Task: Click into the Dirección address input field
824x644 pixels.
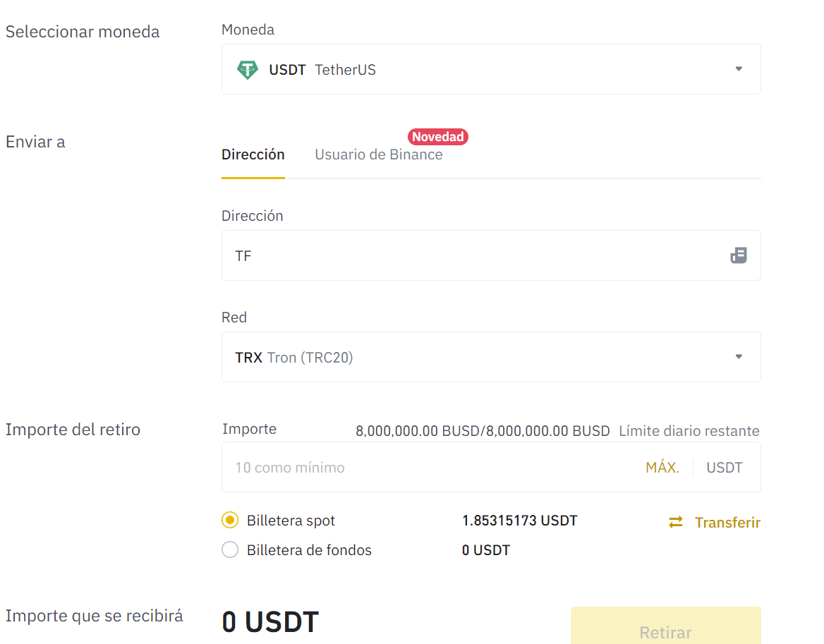Action: click(473, 255)
